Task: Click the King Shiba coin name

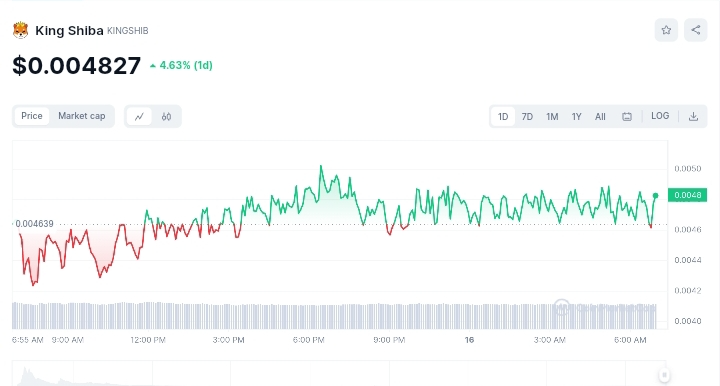Action: 69,31
